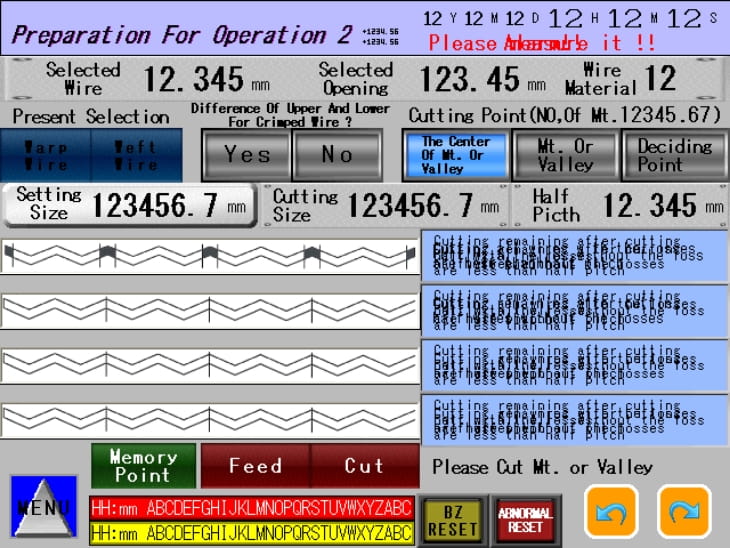Click the red alarm message line

[251, 507]
